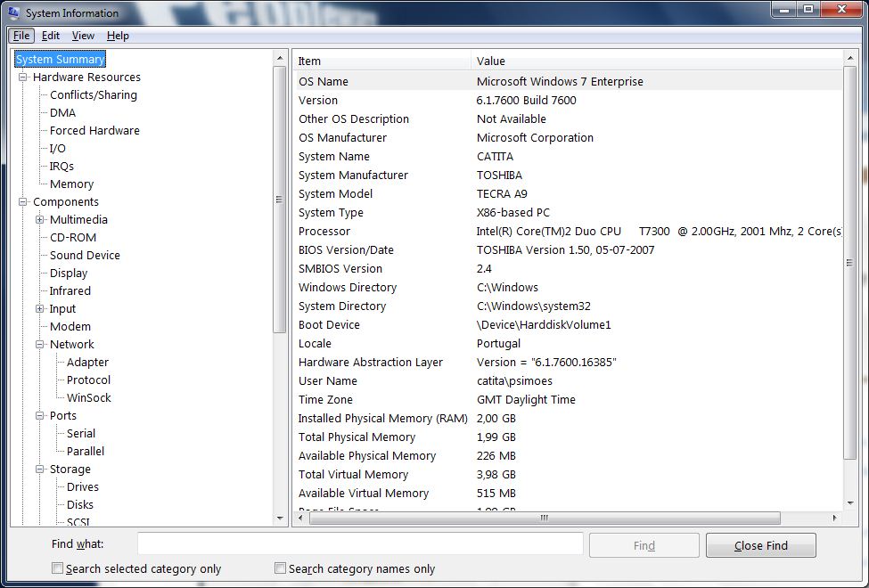
Task: Select Disks under Storage
Action: 80,504
